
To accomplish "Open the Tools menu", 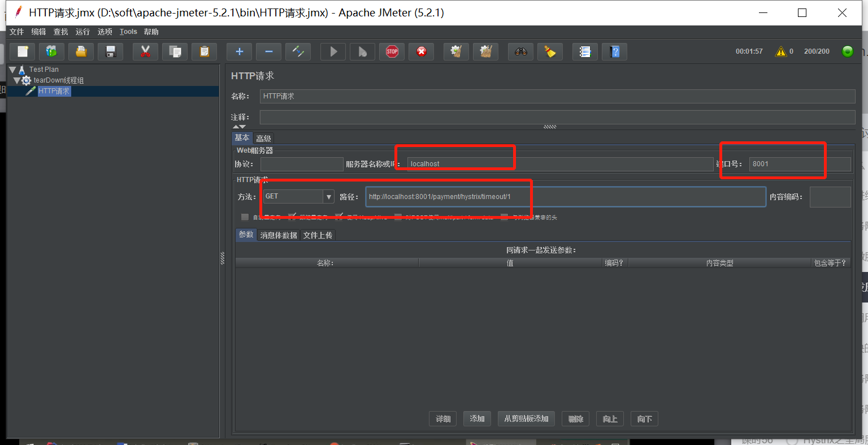I will pos(128,32).
